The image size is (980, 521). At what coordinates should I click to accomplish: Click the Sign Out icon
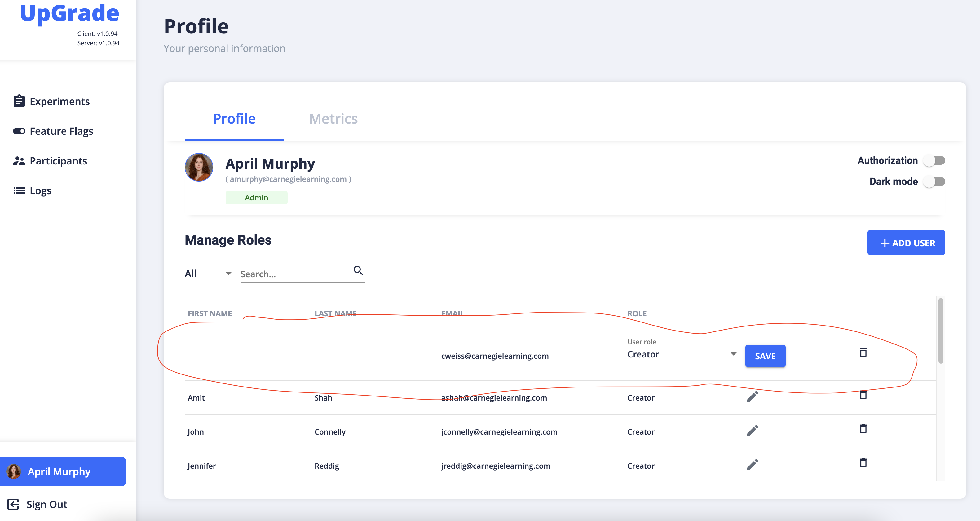pos(14,504)
